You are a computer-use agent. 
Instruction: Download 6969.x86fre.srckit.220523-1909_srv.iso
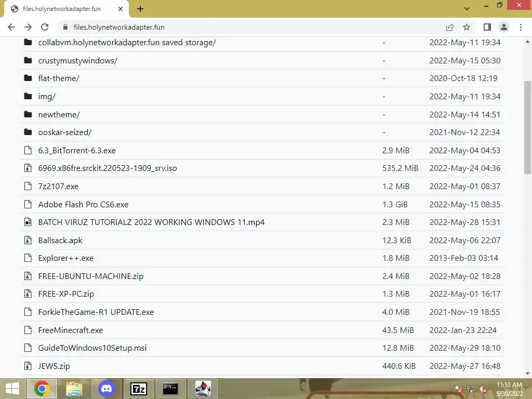(108, 168)
